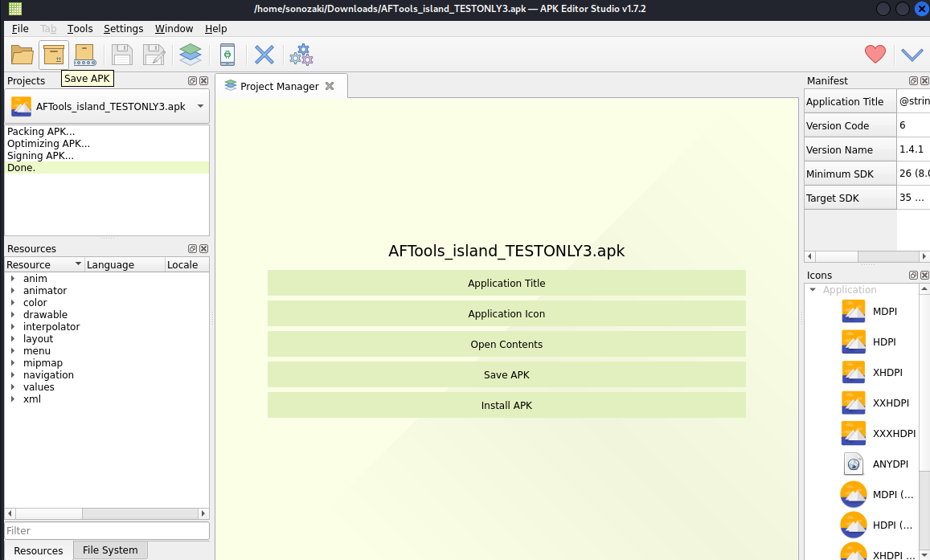
Task: Close the Manifest panel
Action: coord(924,80)
